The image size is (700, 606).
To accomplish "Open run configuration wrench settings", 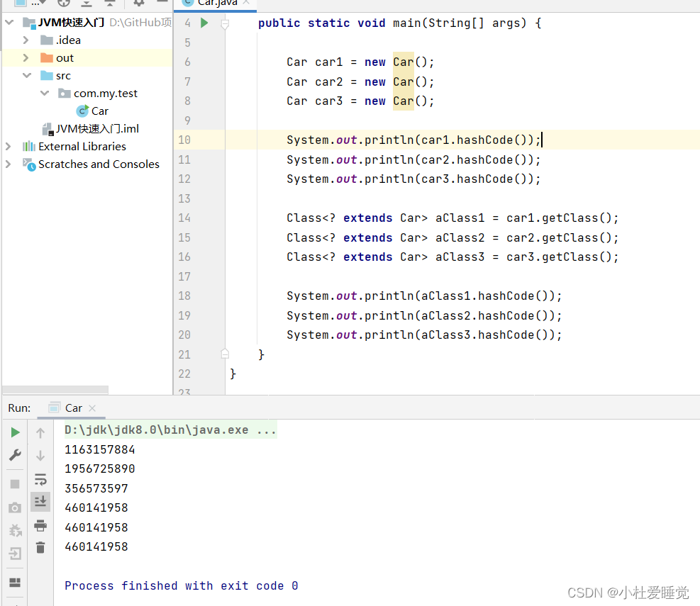I will [x=15, y=455].
